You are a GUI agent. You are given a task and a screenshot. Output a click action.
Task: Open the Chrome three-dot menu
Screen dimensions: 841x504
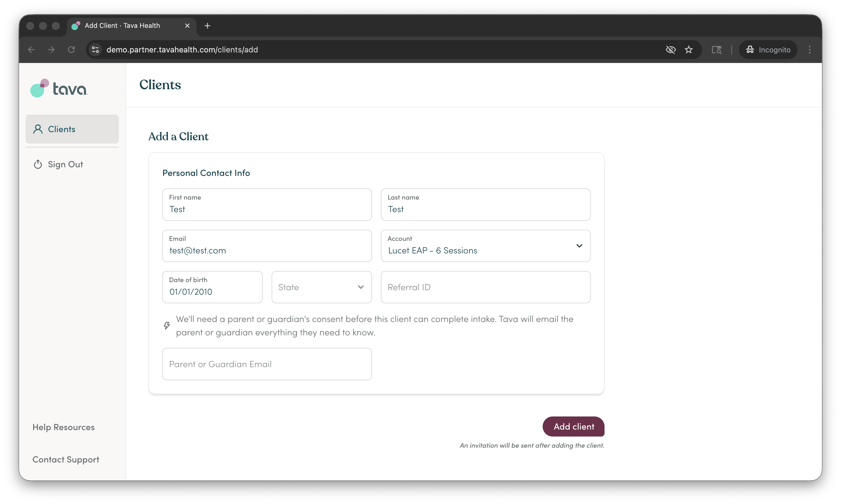[x=809, y=50]
